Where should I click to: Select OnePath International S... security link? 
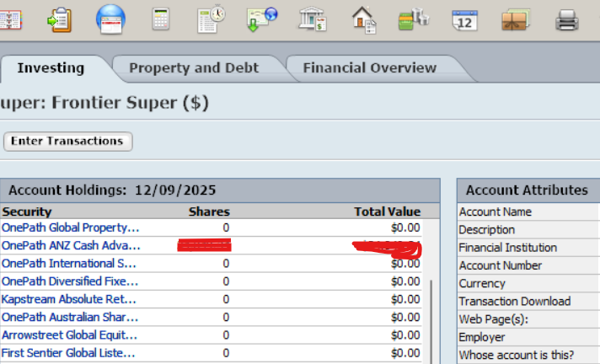69,264
